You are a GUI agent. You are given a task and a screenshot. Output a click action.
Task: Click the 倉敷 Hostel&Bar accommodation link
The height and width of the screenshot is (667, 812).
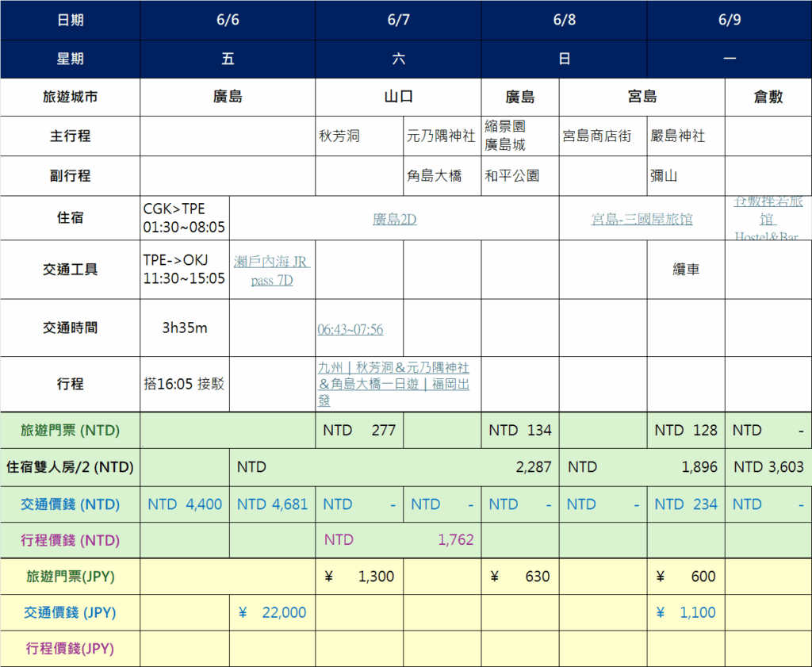[767, 218]
